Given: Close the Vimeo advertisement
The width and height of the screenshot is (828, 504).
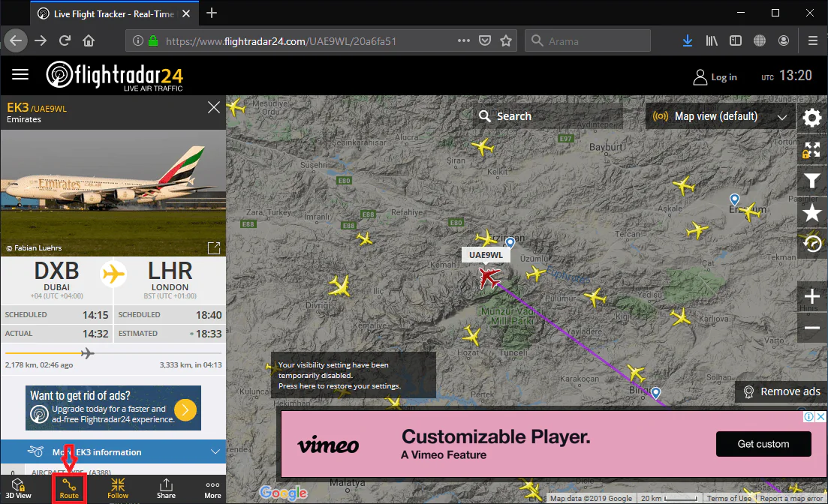Looking at the screenshot, I should [x=820, y=416].
